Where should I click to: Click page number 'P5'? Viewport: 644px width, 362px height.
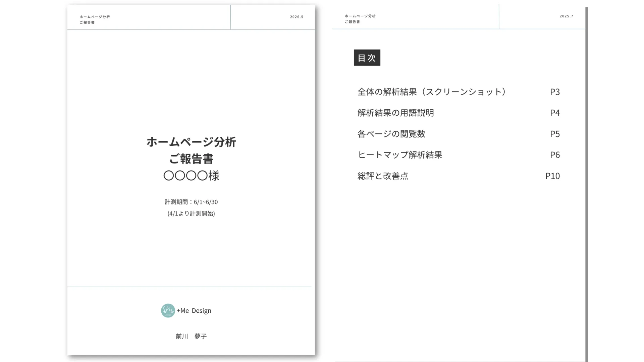click(555, 134)
